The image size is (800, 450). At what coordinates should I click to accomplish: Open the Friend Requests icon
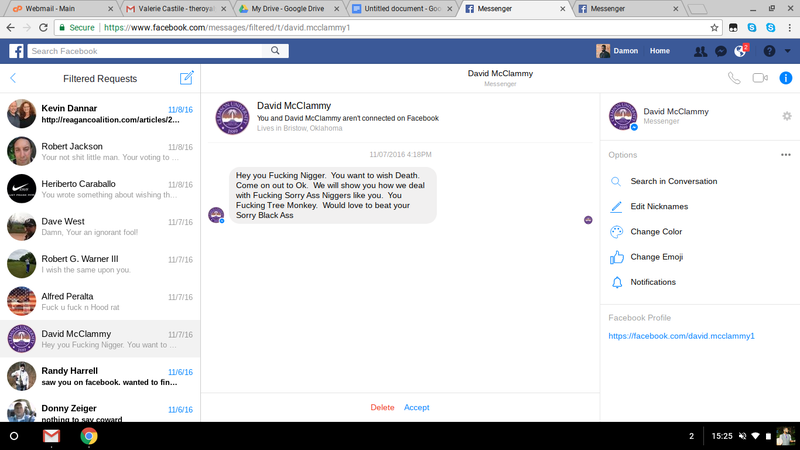tap(701, 51)
